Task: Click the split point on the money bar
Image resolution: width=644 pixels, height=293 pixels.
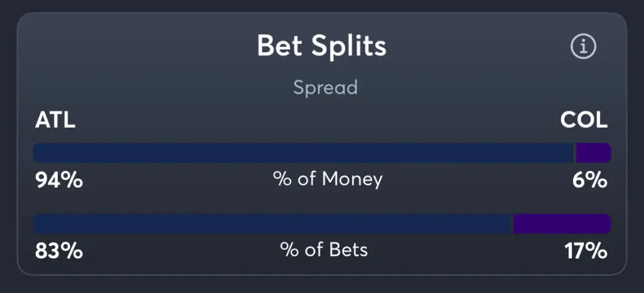Action: tap(575, 153)
